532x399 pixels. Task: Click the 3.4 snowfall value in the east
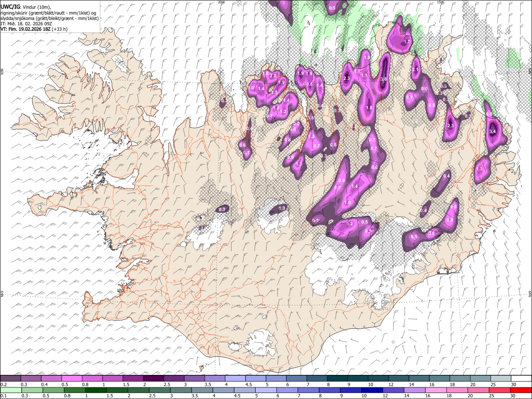[x=493, y=131]
